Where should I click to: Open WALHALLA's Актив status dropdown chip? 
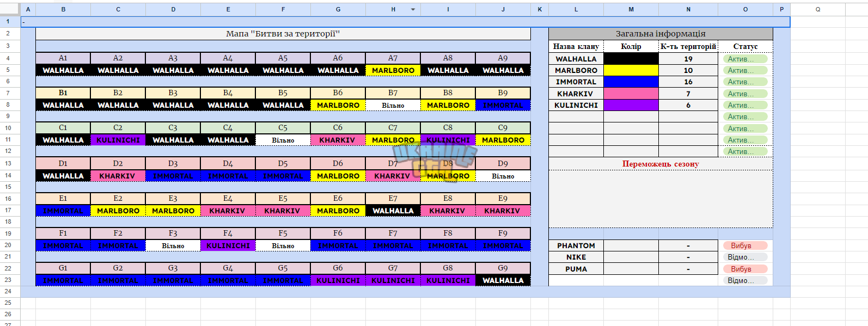coord(745,59)
